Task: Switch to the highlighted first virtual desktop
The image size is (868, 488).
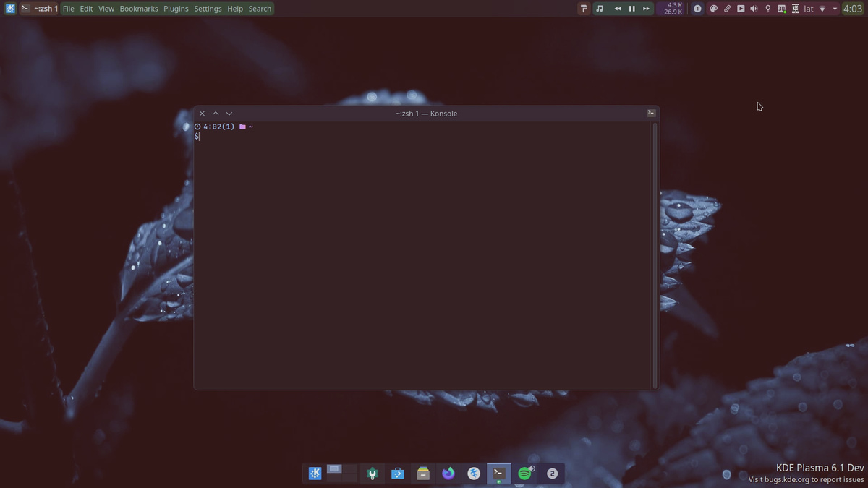Action: click(x=334, y=468)
